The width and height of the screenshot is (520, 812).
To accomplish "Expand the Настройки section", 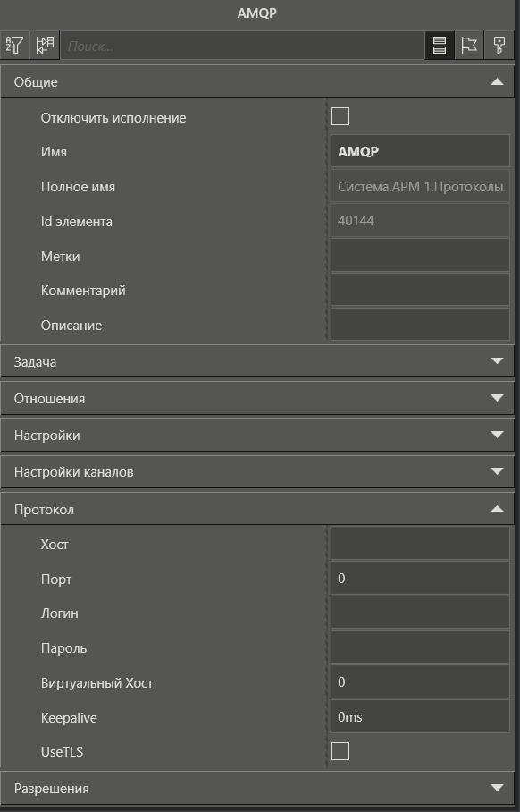I will pyautogui.click(x=498, y=435).
